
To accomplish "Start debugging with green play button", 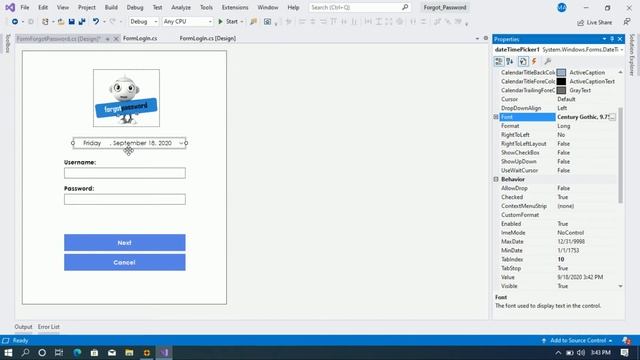I will pos(220,22).
